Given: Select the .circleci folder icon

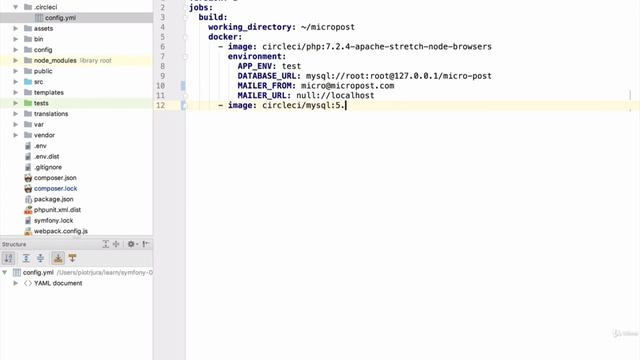Looking at the screenshot, I should [28, 7].
